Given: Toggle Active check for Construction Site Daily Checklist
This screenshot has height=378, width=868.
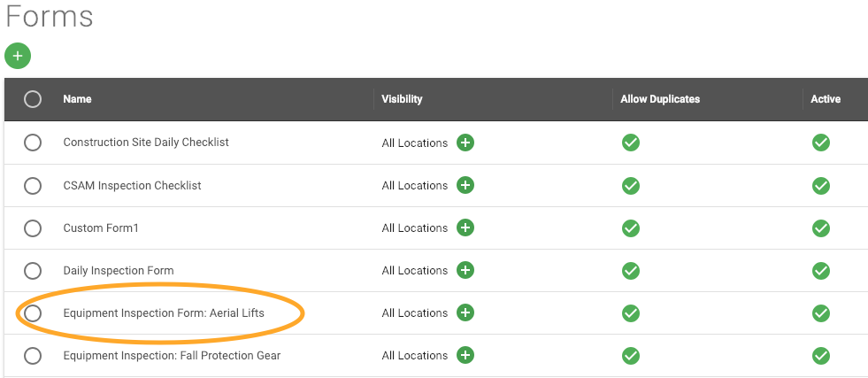Looking at the screenshot, I should [x=820, y=143].
